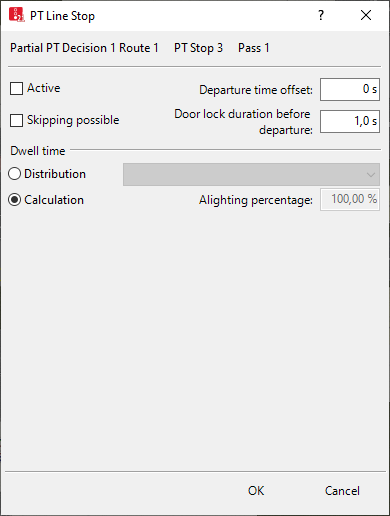
Task: Select the Distribution radio button
Action: [x=15, y=174]
